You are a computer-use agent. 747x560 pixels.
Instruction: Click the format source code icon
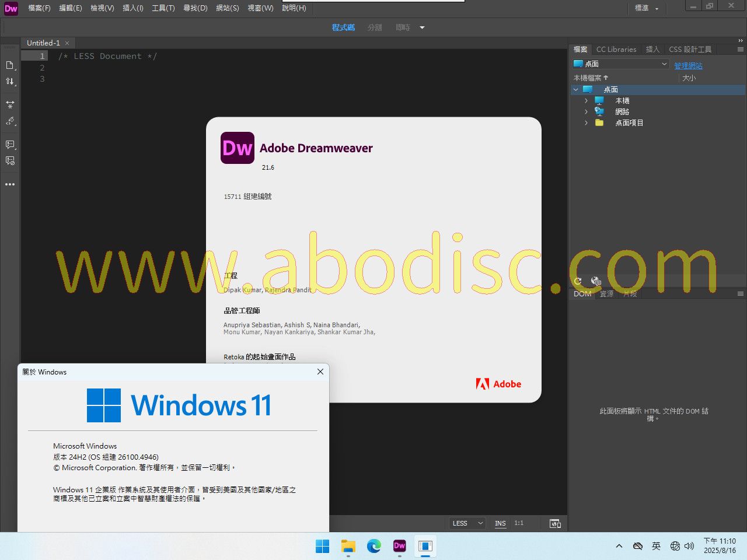coord(10,121)
